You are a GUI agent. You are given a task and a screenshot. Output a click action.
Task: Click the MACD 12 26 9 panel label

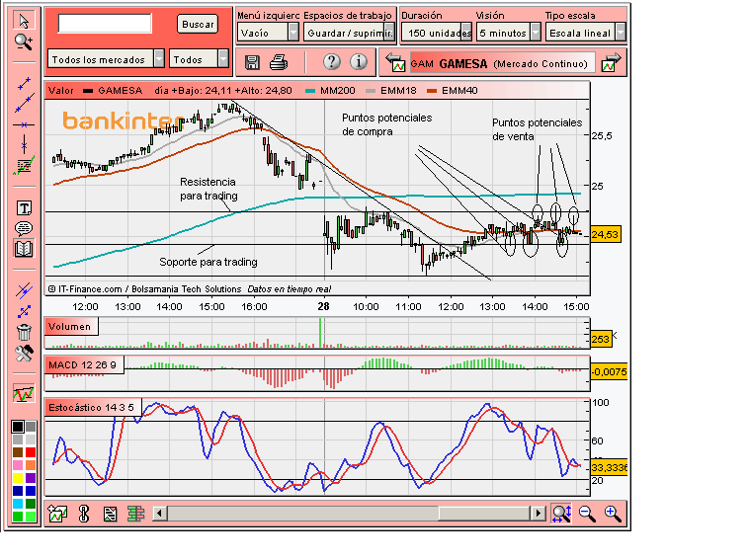(x=84, y=364)
